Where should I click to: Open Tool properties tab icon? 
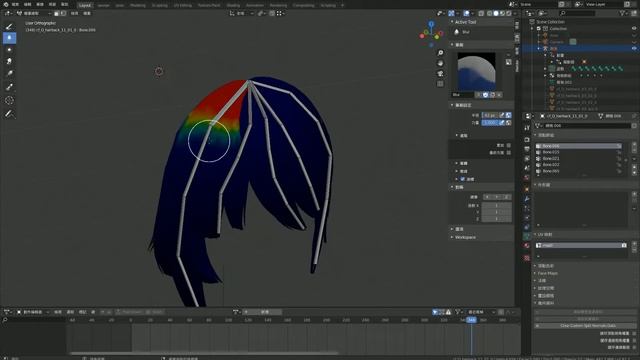tap(527, 128)
